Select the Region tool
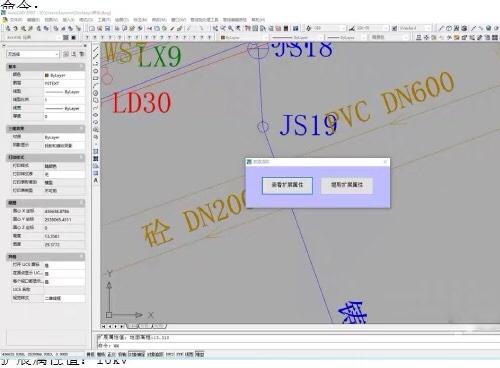 pyautogui.click(x=96, y=166)
